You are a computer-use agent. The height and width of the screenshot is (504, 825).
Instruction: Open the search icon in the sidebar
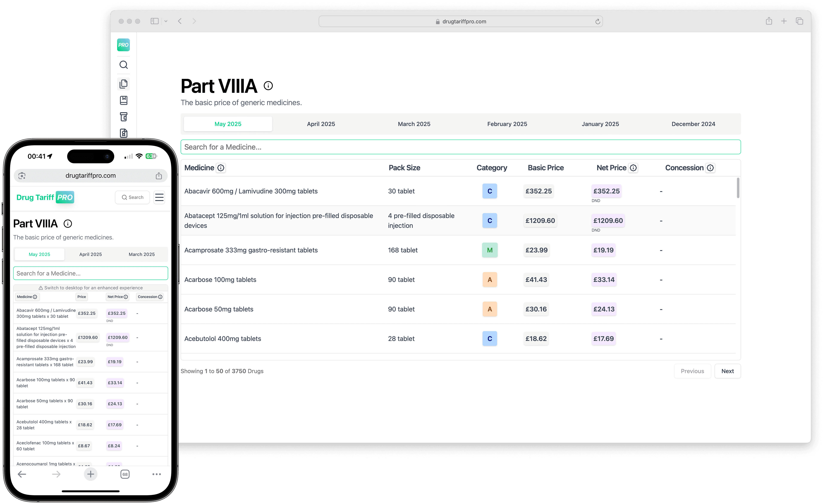tap(124, 65)
